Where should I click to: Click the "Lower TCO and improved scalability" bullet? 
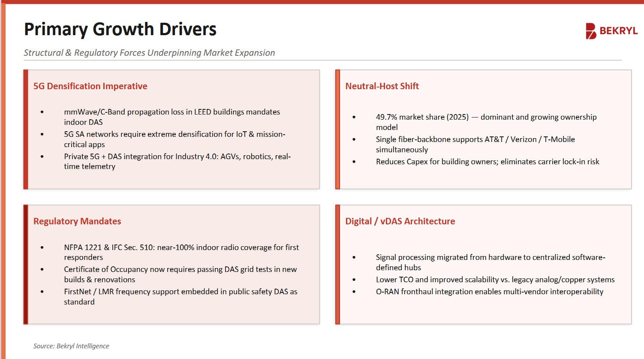pos(495,280)
